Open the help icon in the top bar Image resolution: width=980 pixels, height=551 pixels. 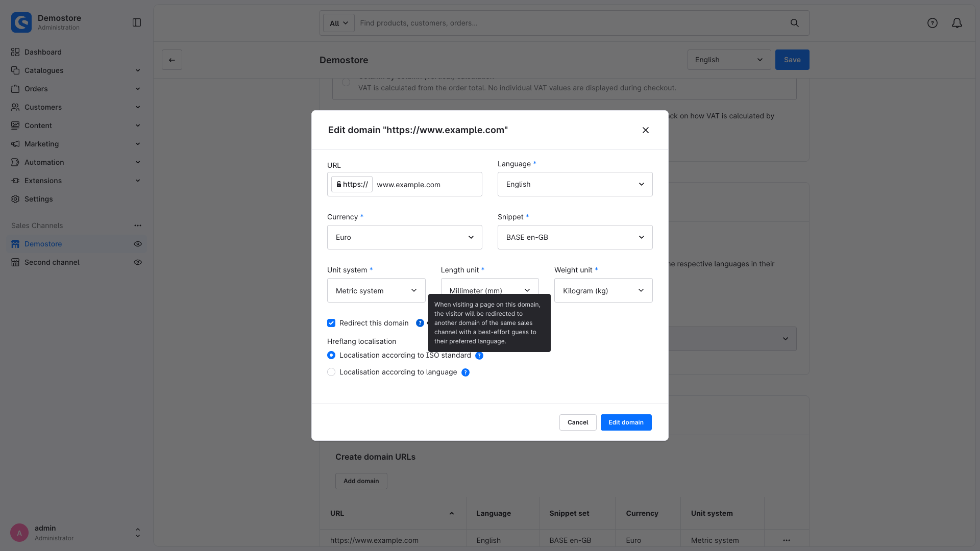pyautogui.click(x=933, y=23)
